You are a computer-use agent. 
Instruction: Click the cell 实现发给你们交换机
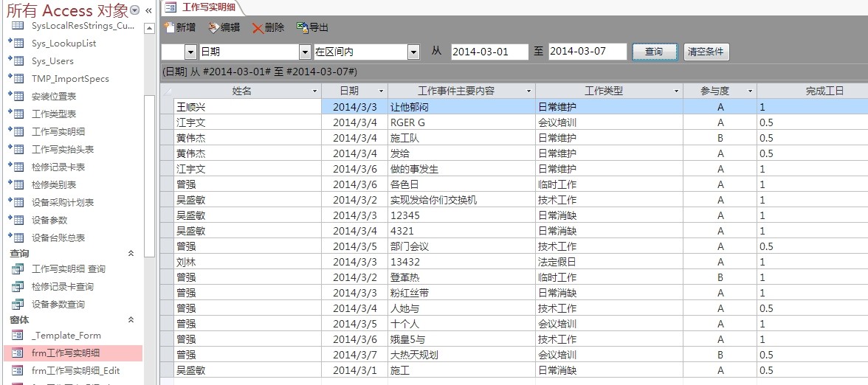[x=462, y=200]
